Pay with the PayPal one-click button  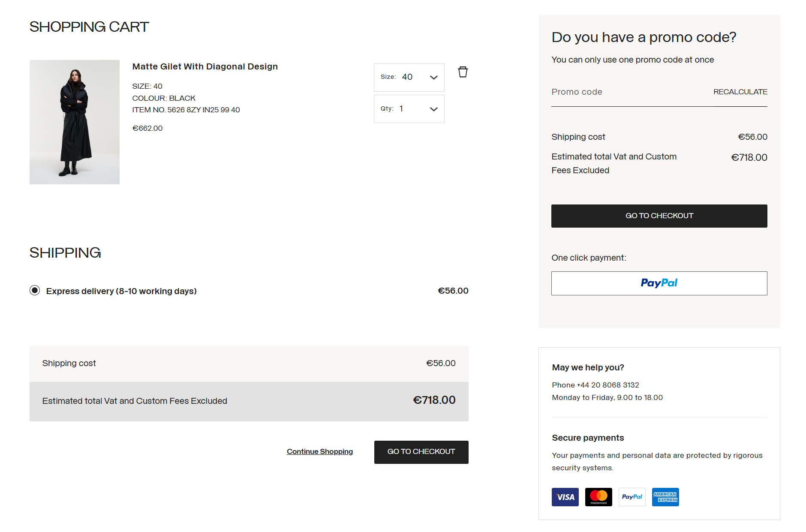659,283
